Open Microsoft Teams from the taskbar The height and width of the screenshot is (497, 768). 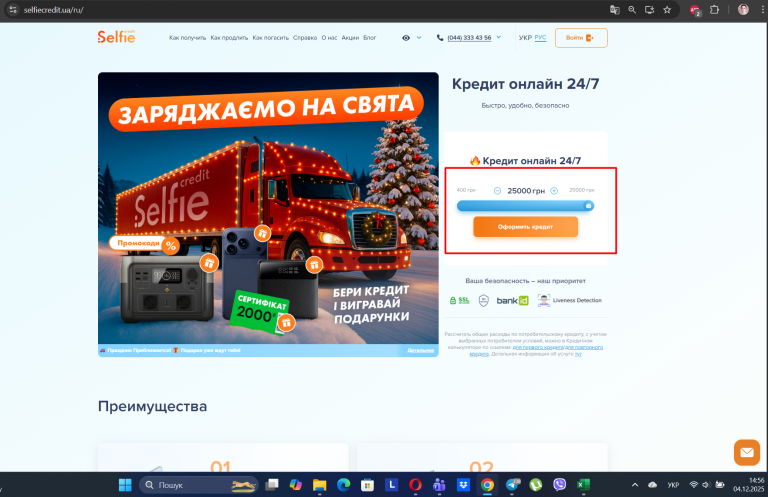pos(439,485)
